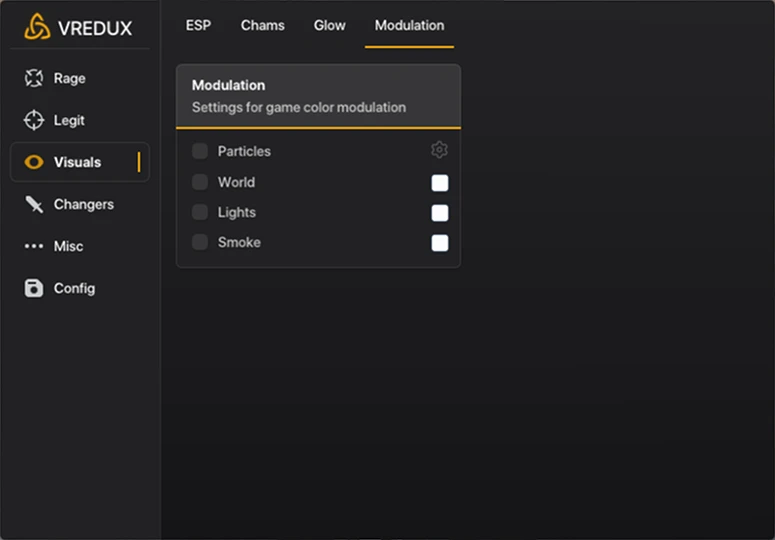Viewport: 775px width, 540px height.
Task: Click the Misc three-dots icon
Action: coord(34,246)
